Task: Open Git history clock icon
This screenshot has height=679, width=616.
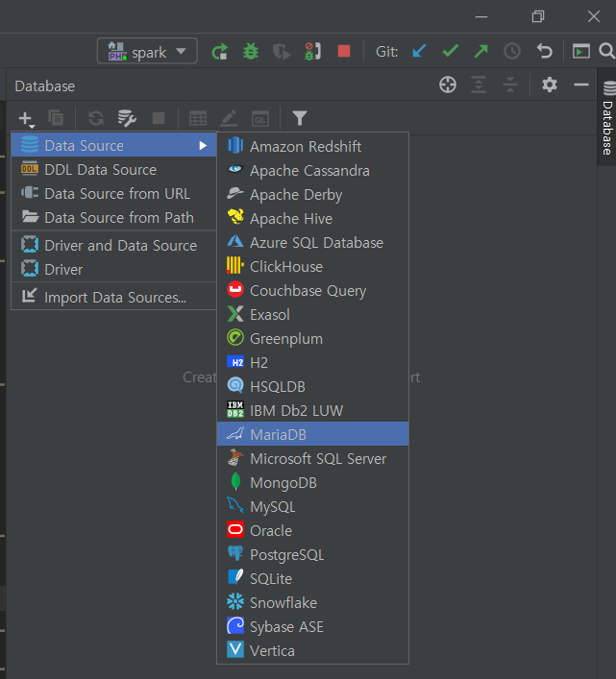Action: [x=512, y=51]
